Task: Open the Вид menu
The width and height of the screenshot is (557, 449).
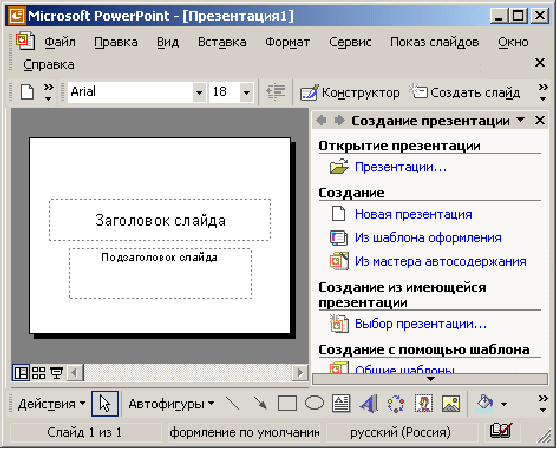Action: [x=168, y=42]
